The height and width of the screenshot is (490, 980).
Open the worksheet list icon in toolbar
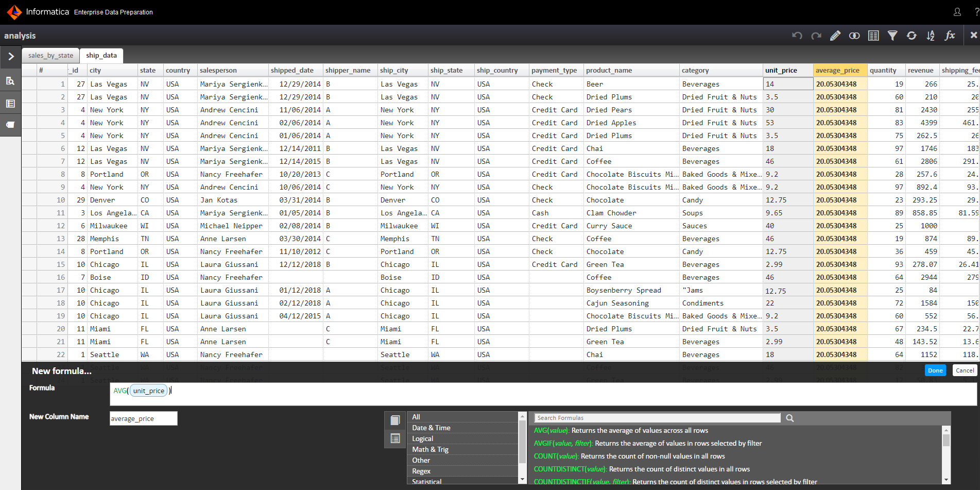tap(873, 36)
